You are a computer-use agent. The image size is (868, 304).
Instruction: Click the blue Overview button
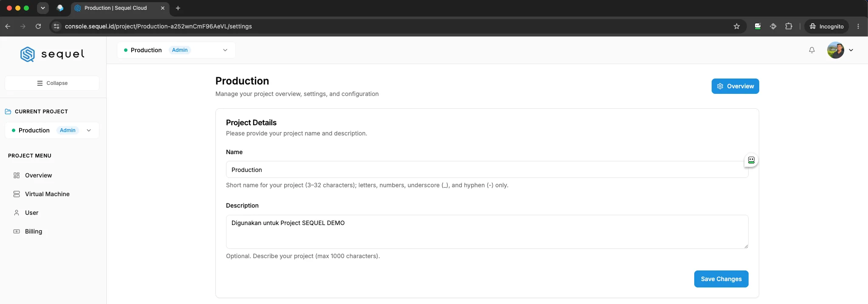pos(735,86)
